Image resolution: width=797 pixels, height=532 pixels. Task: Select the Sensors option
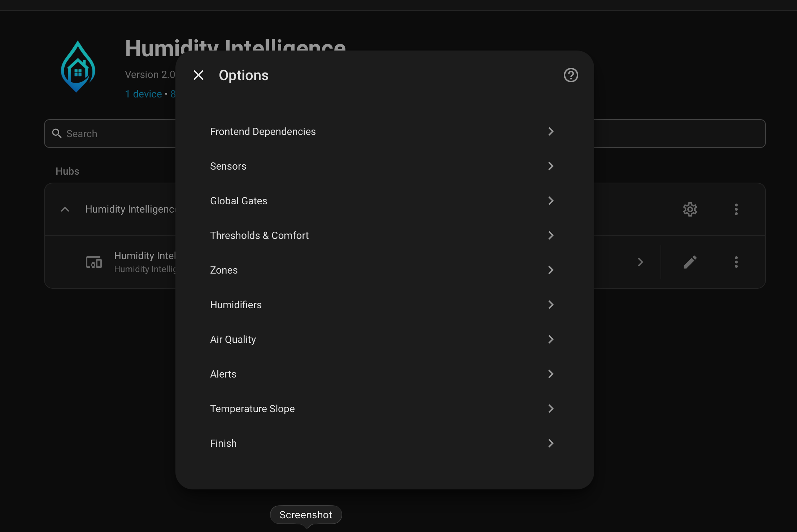pyautogui.click(x=385, y=166)
